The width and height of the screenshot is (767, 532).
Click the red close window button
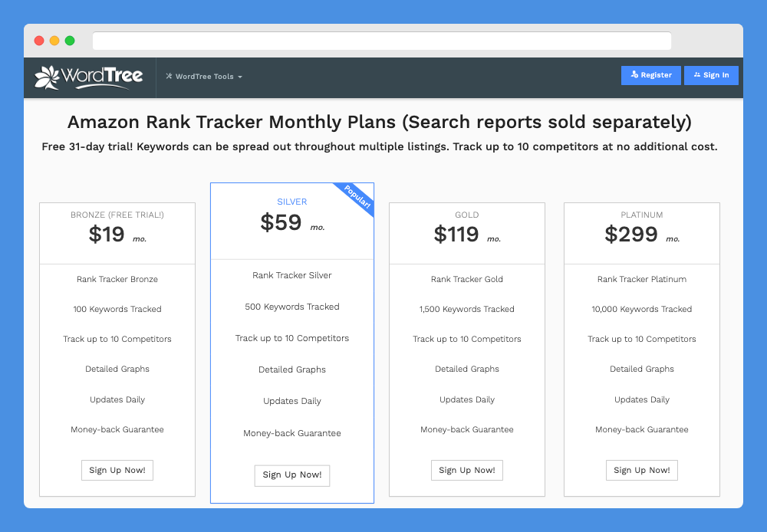click(x=39, y=41)
